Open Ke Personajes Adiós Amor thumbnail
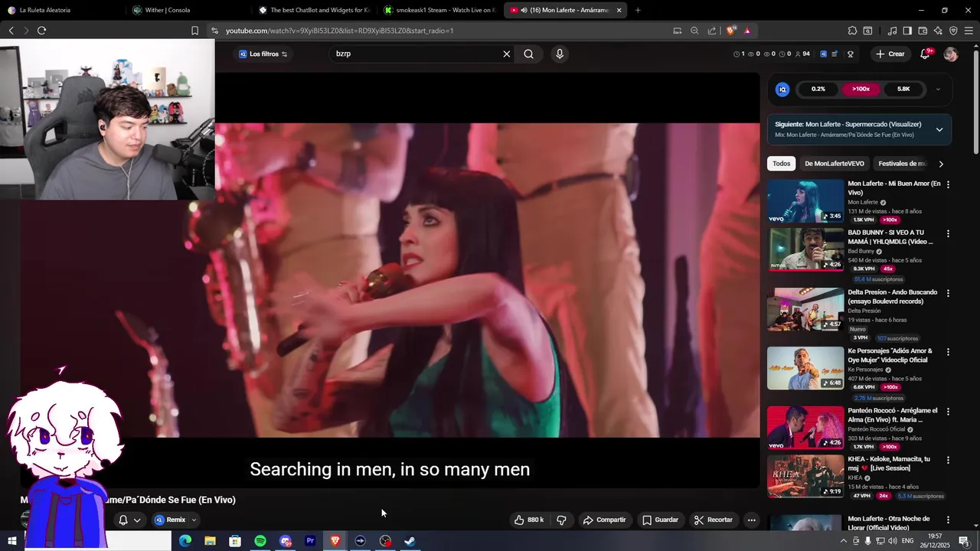 point(805,368)
